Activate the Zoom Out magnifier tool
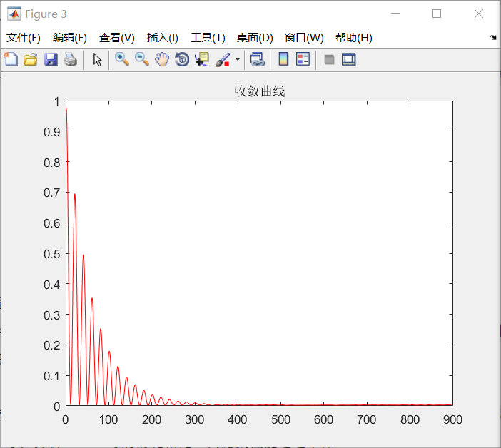The height and width of the screenshot is (448, 501). (x=142, y=59)
